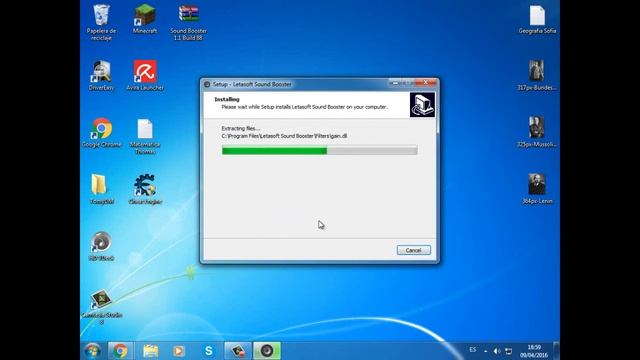Select the Matematica Thomas document icon

(x=145, y=137)
